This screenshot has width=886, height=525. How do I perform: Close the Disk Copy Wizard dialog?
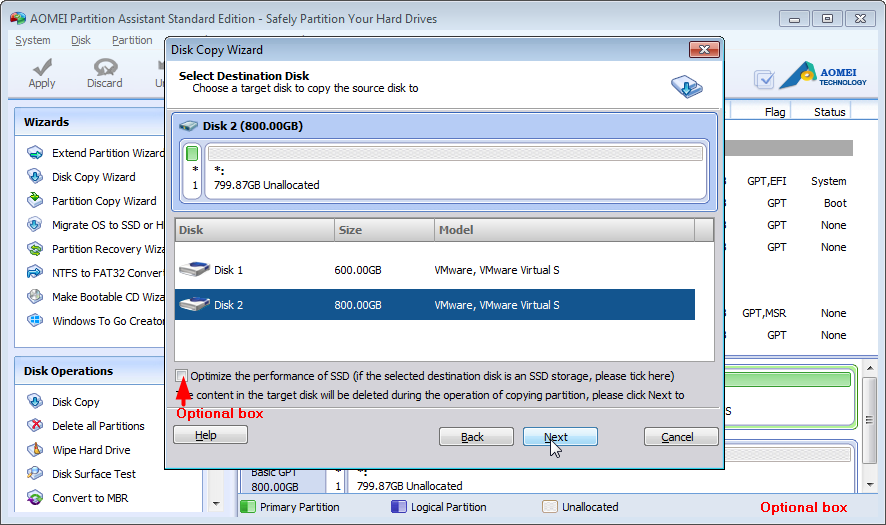pos(704,50)
